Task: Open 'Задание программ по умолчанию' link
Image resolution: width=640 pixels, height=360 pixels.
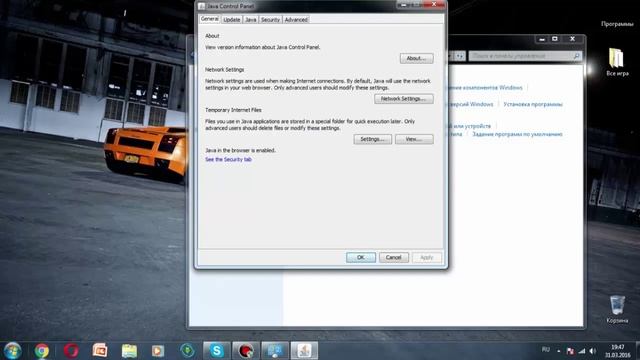Action: (x=517, y=134)
